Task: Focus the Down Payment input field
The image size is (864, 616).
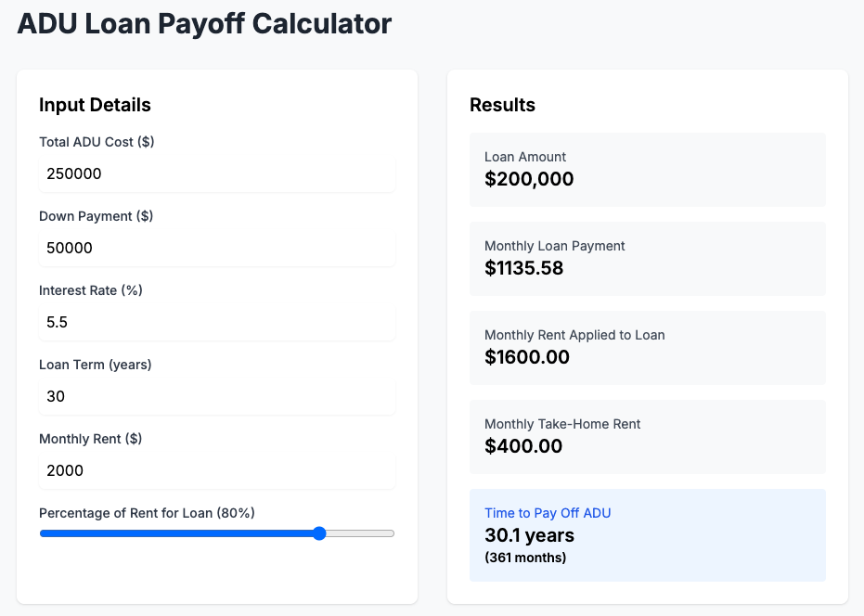Action: (x=217, y=248)
